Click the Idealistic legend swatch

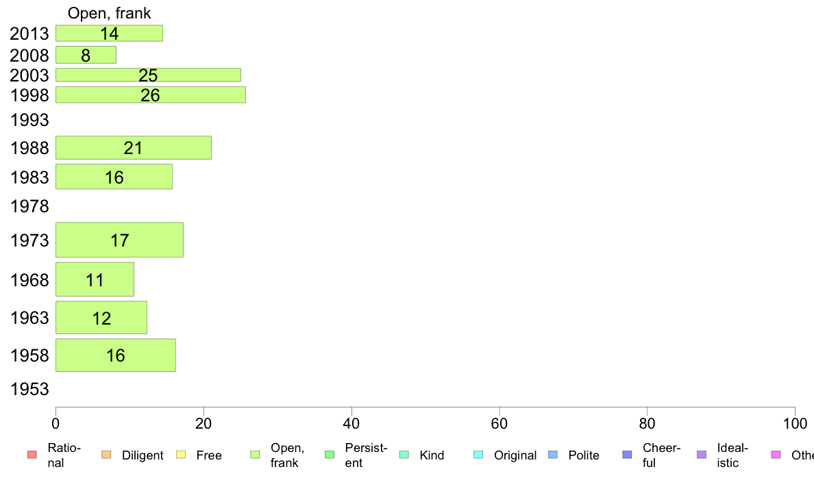[702, 455]
